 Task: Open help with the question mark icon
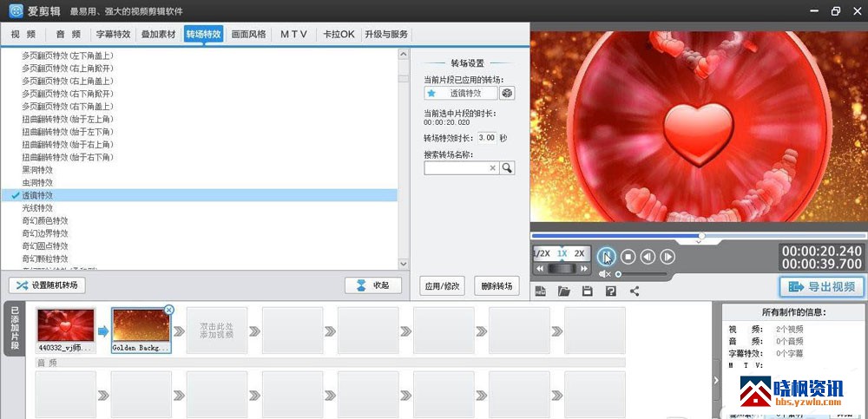tap(610, 291)
